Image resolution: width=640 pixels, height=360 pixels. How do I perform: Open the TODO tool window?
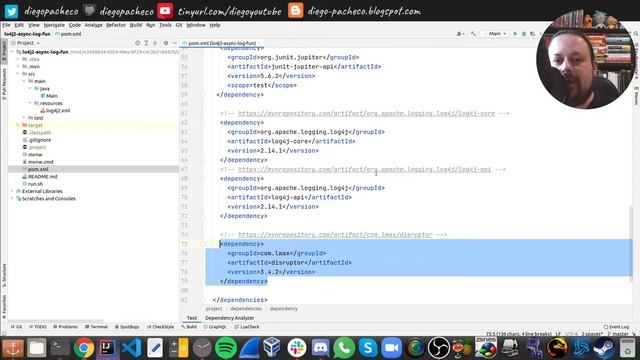click(x=38, y=327)
